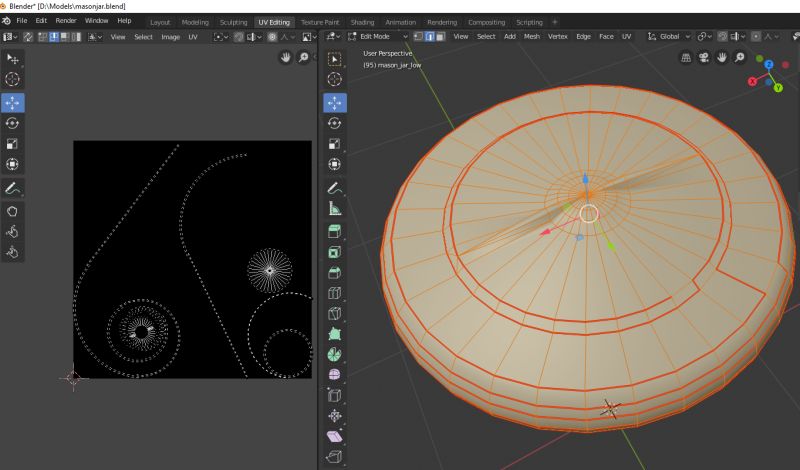Select the UV Grab sculpt tool
Image resolution: width=800 pixels, height=470 pixels.
[12, 212]
